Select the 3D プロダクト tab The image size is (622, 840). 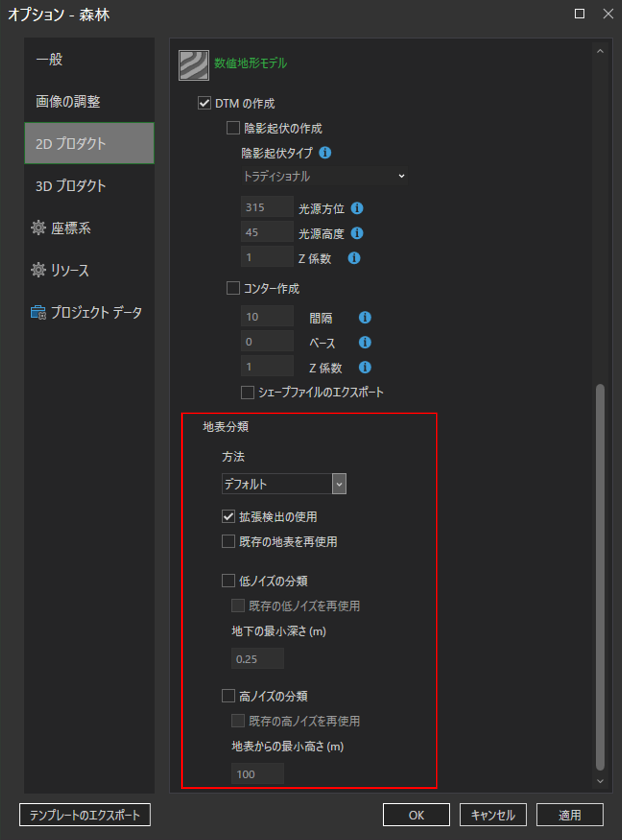click(x=89, y=186)
